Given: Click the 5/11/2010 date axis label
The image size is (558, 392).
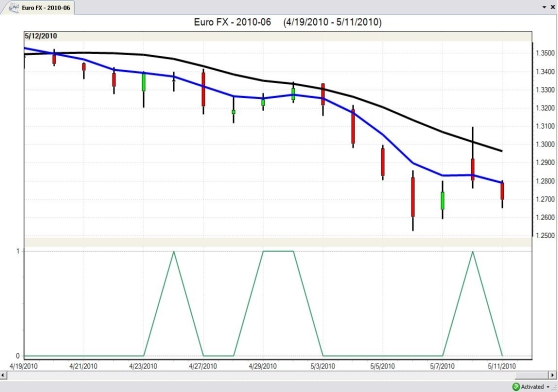Looking at the screenshot, I should pyautogui.click(x=502, y=366).
